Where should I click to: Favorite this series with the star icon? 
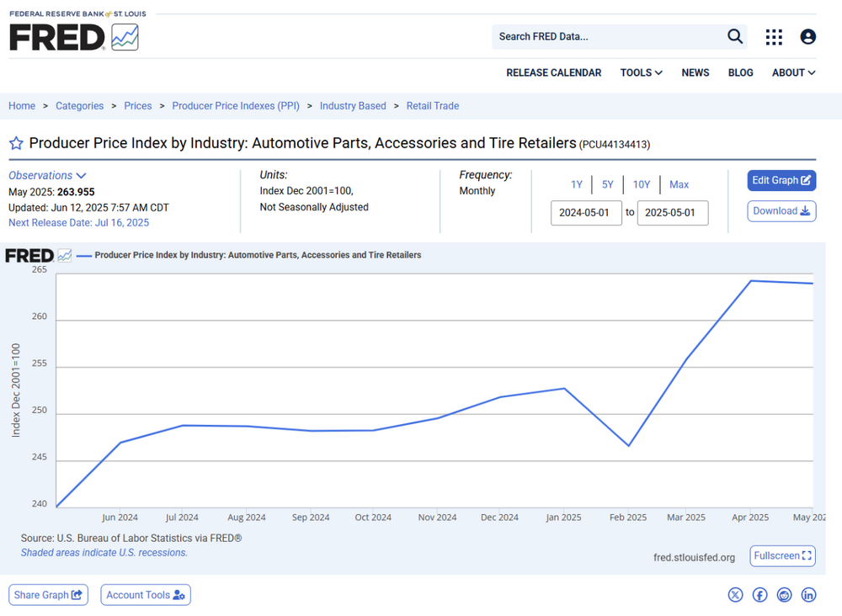[x=16, y=143]
